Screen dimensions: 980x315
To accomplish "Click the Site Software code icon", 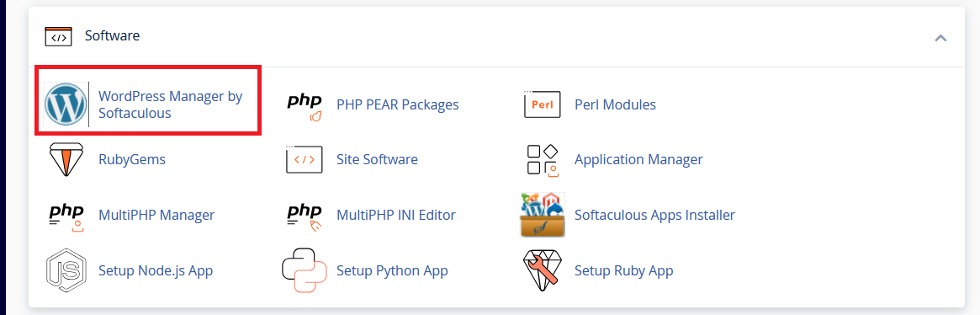I will pos(305,160).
